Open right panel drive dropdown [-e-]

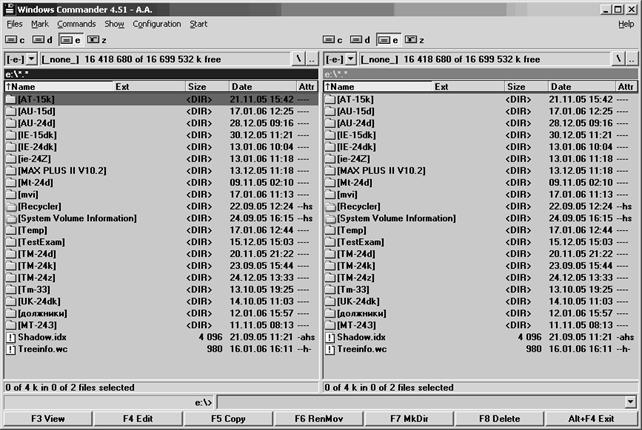point(340,59)
